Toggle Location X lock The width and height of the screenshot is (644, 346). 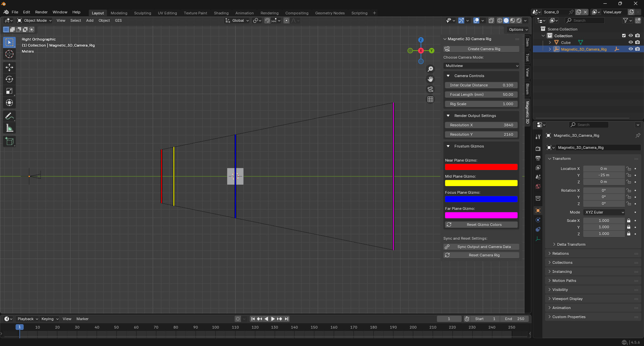(x=629, y=169)
